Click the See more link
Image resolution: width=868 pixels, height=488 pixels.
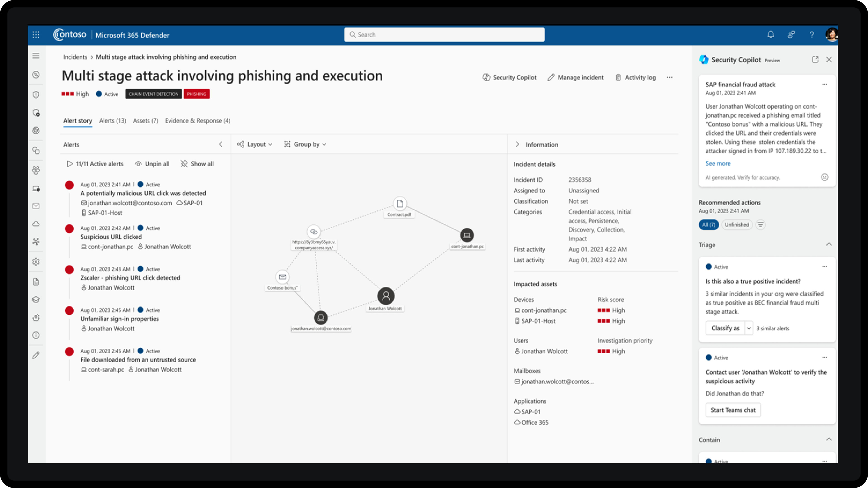718,163
